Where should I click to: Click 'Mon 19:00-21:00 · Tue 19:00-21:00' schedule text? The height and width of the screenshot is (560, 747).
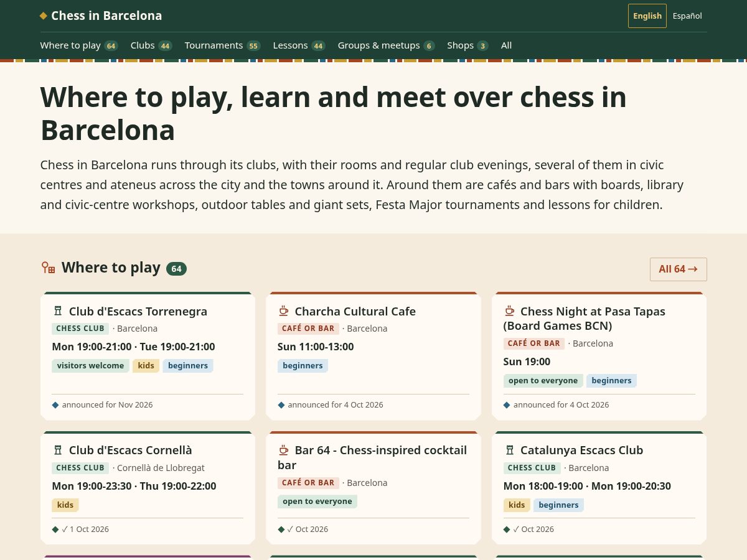pos(133,347)
